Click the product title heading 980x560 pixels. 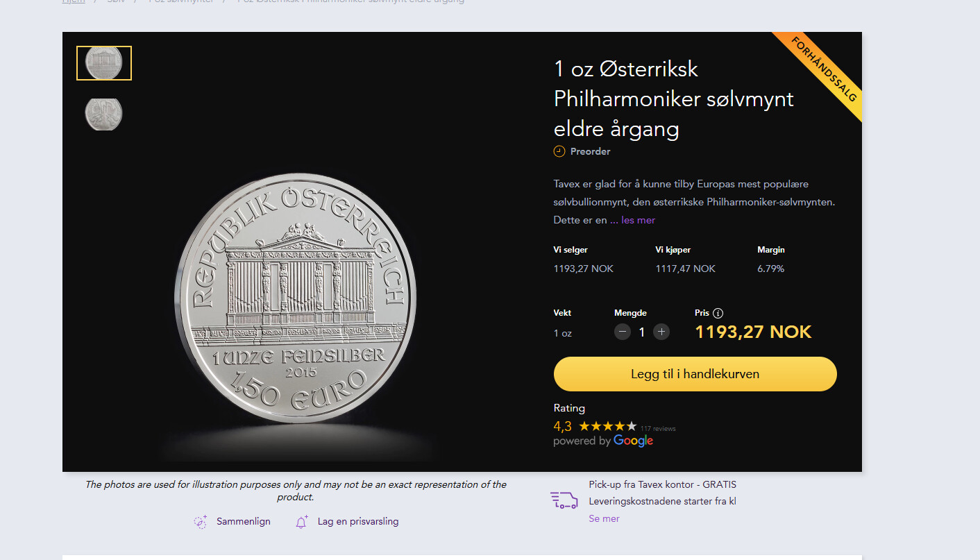click(x=673, y=99)
